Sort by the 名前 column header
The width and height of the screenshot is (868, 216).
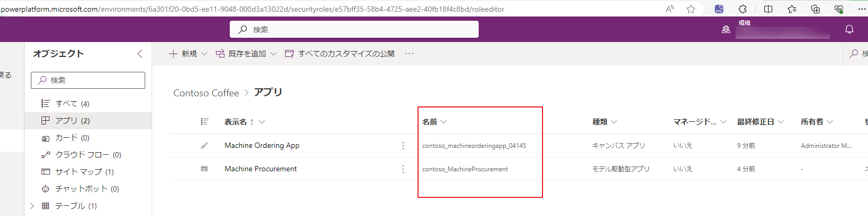click(430, 122)
